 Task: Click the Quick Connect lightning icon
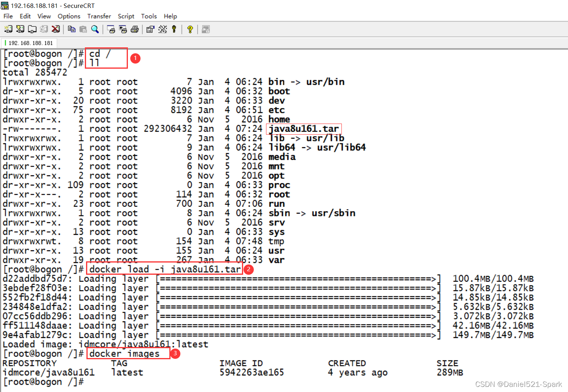(20, 29)
